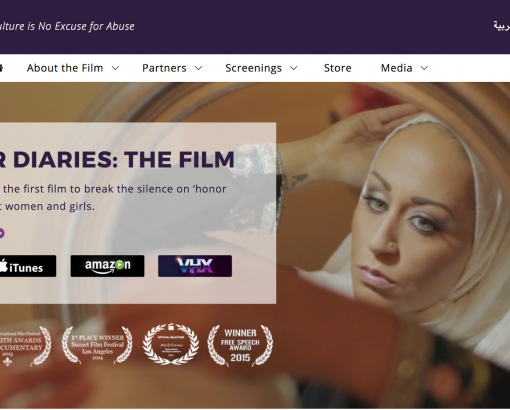This screenshot has width=510, height=410.
Task: Expand the Partners dropdown chevron
Action: tap(198, 68)
